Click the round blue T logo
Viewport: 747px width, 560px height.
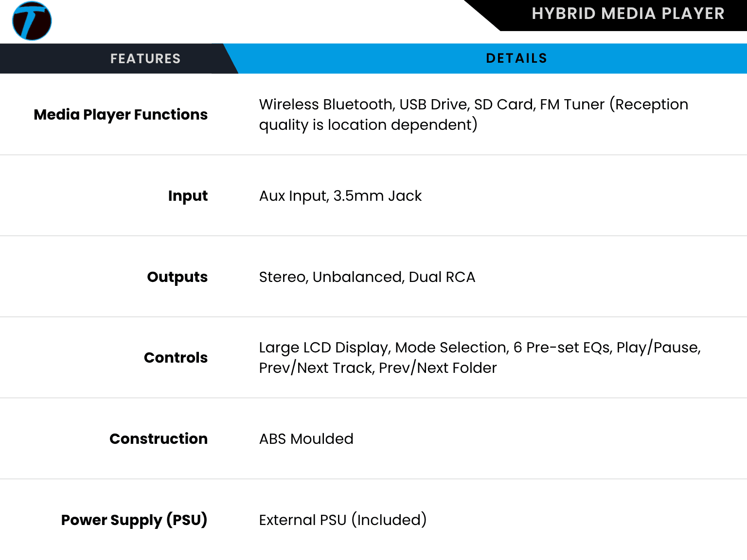click(32, 21)
